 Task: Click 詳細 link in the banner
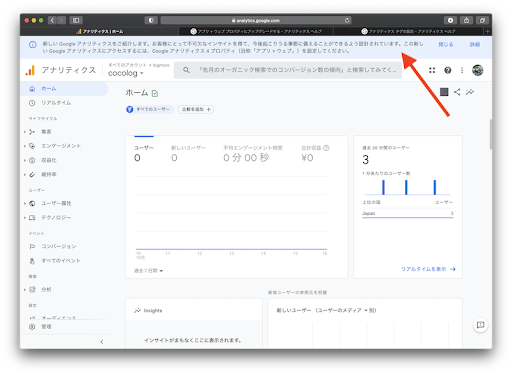point(475,44)
